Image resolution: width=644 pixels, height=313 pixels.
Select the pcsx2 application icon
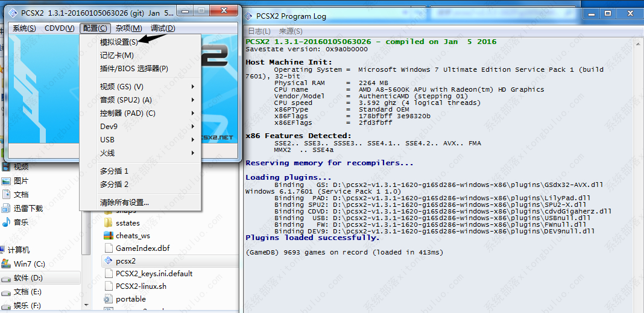pos(108,261)
